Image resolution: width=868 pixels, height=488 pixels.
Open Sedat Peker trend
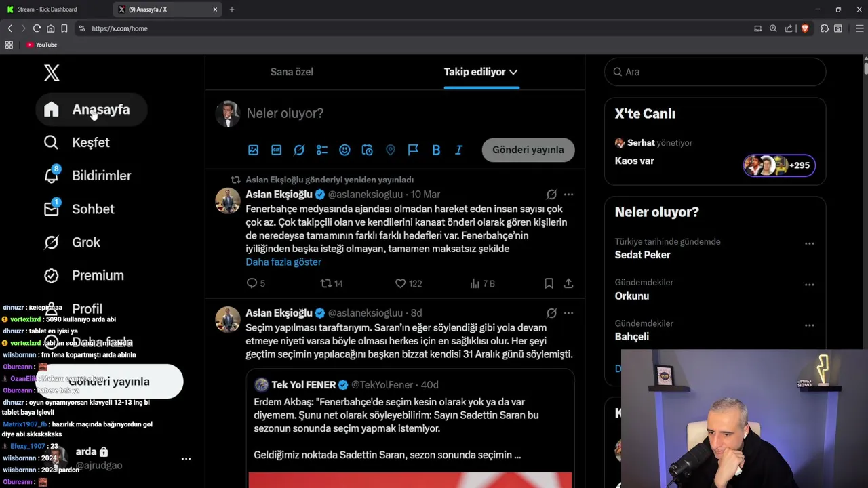pyautogui.click(x=642, y=255)
